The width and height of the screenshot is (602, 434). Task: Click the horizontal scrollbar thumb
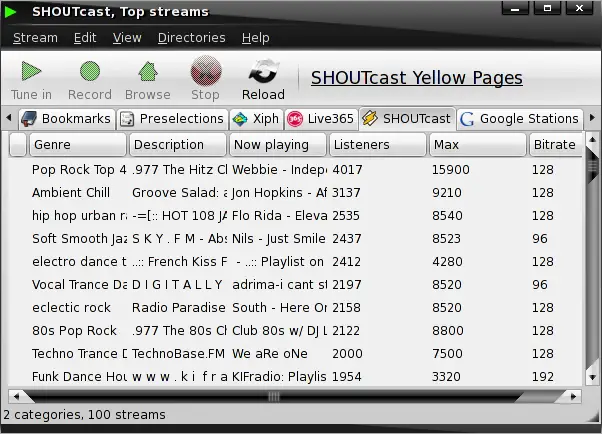[274, 396]
